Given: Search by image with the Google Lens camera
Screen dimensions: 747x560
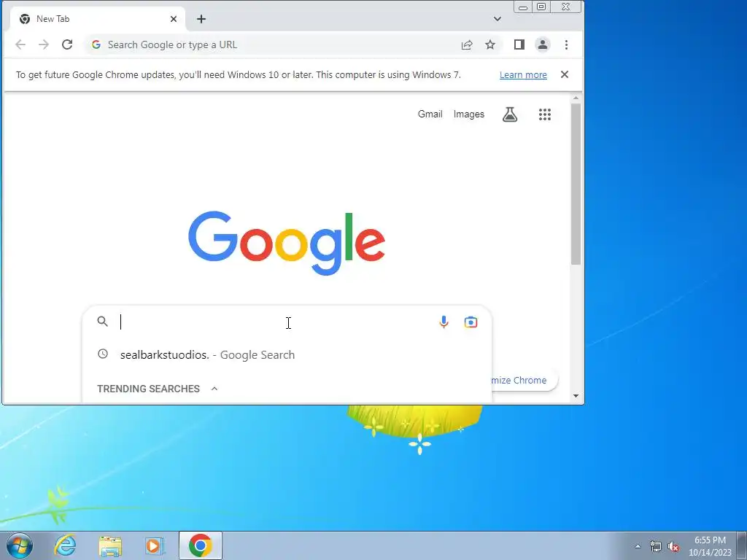Looking at the screenshot, I should [x=471, y=322].
